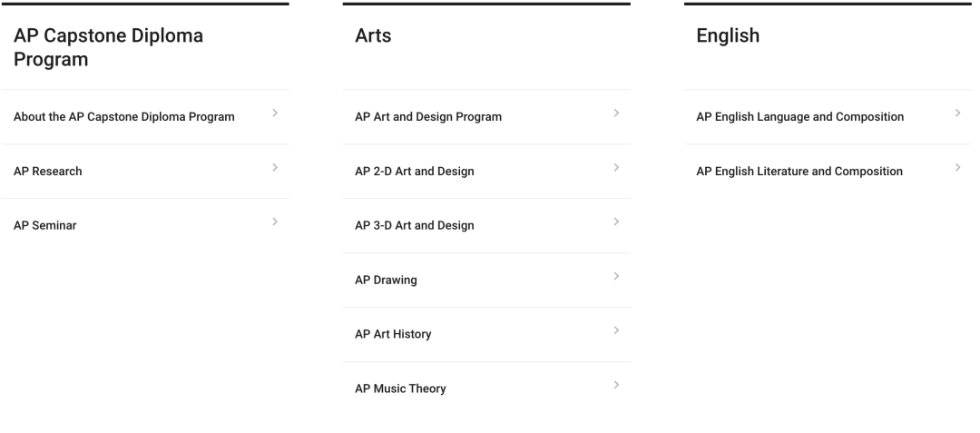The height and width of the screenshot is (433, 980).
Task: Open About the AP Capstone Diploma Program link
Action: [124, 117]
